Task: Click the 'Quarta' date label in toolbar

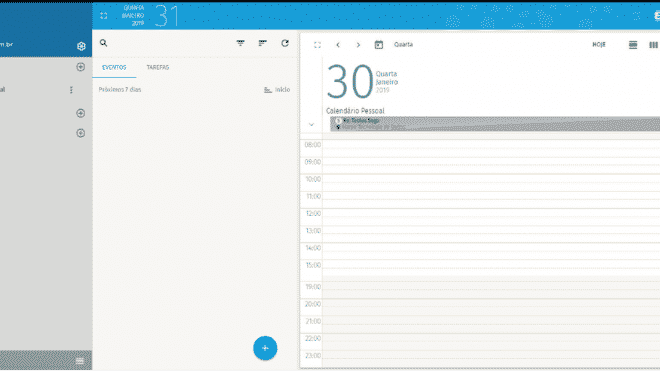Action: point(403,45)
